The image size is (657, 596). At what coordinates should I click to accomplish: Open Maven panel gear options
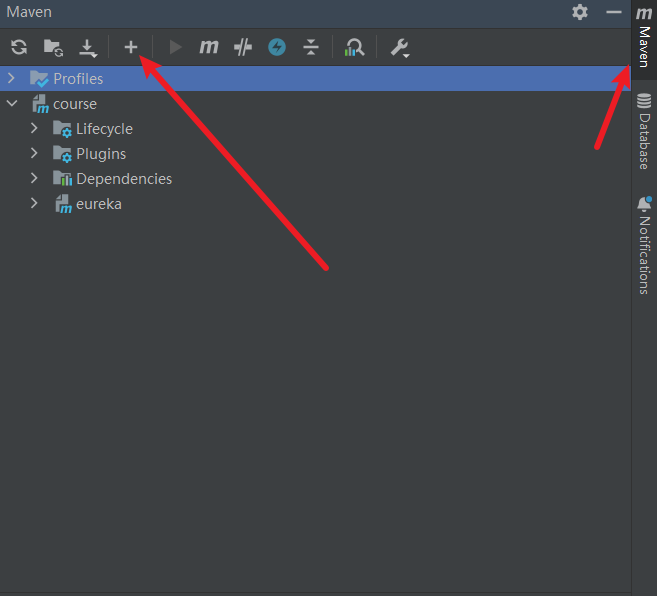580,12
